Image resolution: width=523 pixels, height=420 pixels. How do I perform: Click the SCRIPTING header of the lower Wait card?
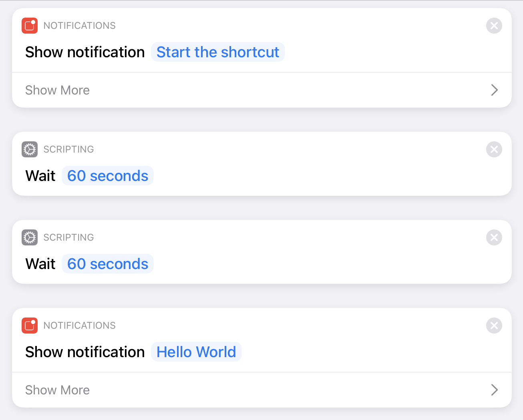[68, 237]
